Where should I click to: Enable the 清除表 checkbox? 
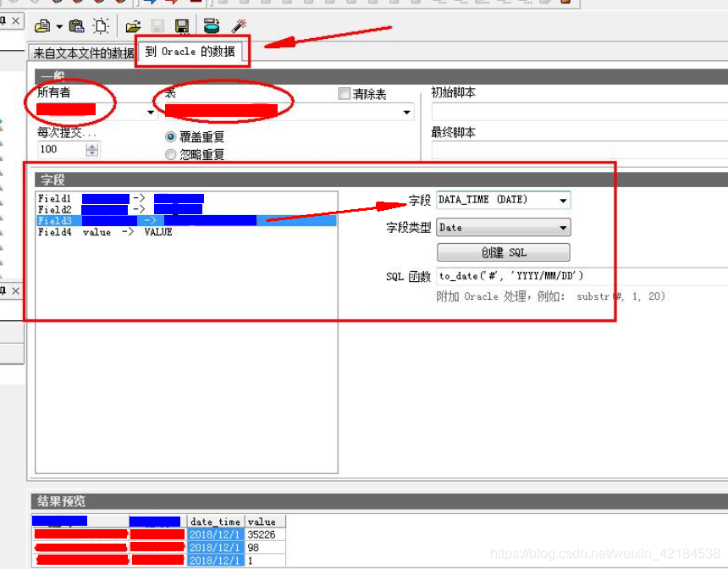pyautogui.click(x=344, y=94)
